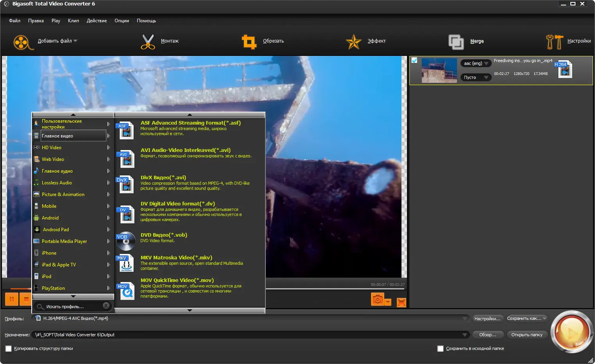The height and width of the screenshot is (364, 595).
Task: Click the Merge icon in toolbar
Action: coord(456,42)
